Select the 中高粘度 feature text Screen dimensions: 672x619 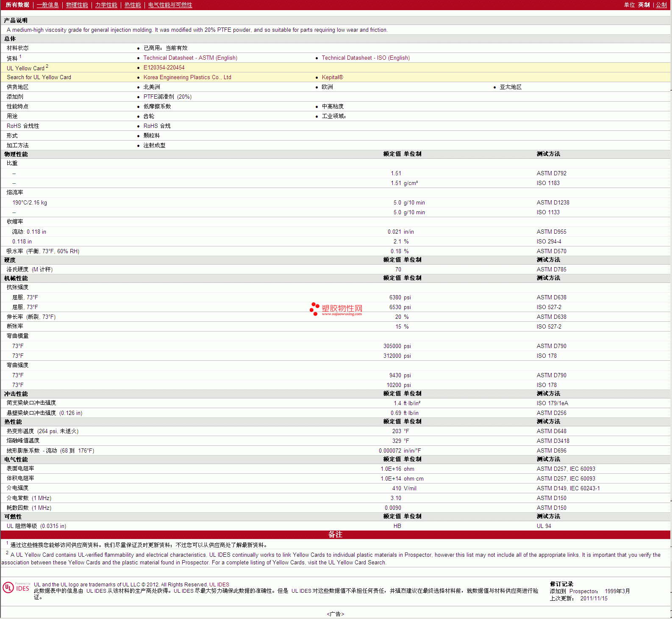(333, 107)
